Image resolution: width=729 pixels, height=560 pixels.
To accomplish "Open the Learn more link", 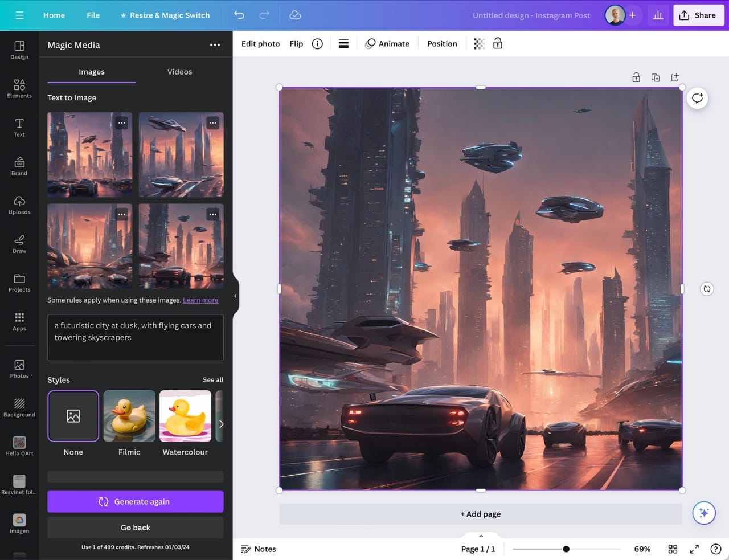I will 200,300.
